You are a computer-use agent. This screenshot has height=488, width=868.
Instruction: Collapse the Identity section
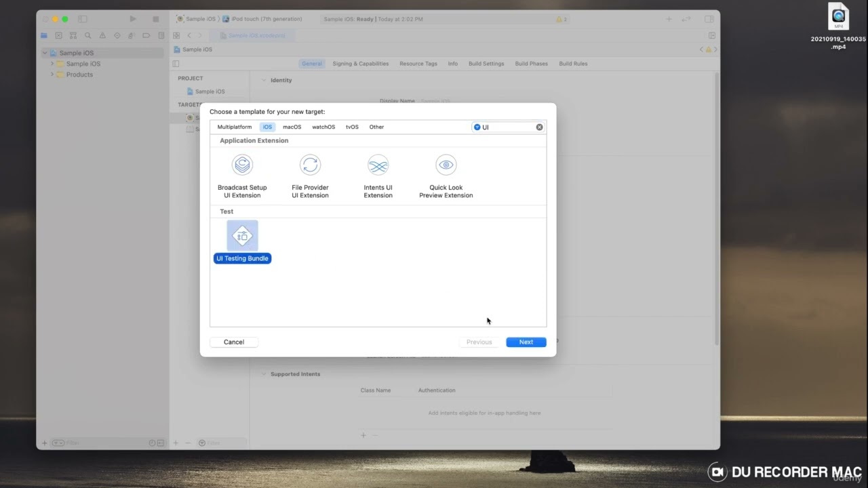[x=264, y=80]
